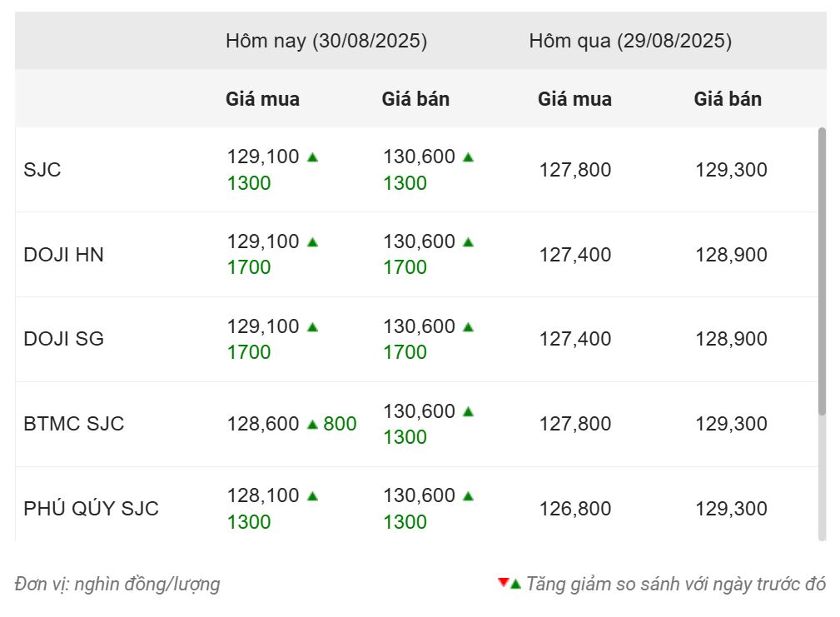Click the green up triangle in the legend
Viewport: 840px width, 617px height.
point(515,585)
